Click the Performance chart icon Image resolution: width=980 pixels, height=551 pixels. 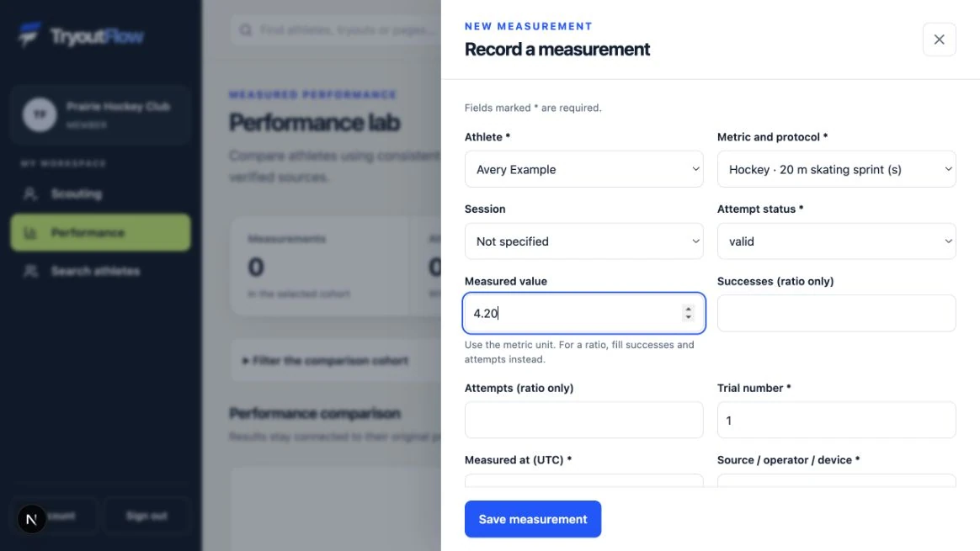pos(30,232)
